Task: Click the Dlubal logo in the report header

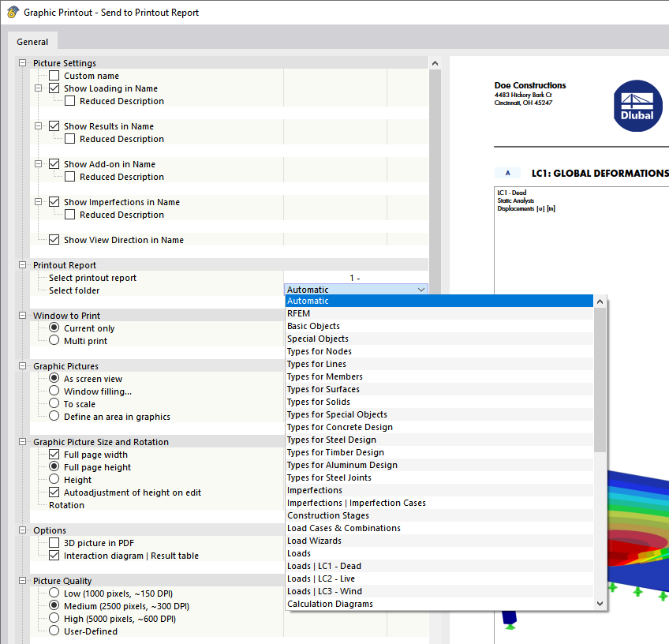Action: [636, 106]
